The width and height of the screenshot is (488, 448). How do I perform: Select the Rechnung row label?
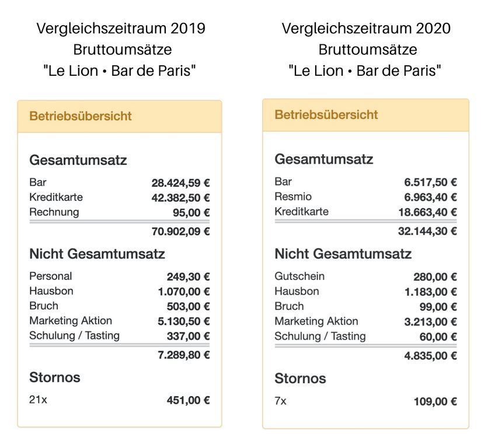[x=54, y=212]
